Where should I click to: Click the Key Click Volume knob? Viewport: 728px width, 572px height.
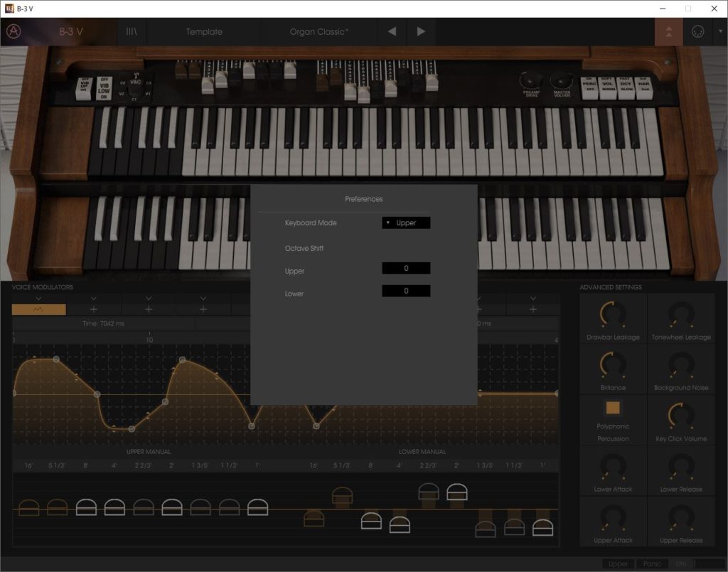681,415
